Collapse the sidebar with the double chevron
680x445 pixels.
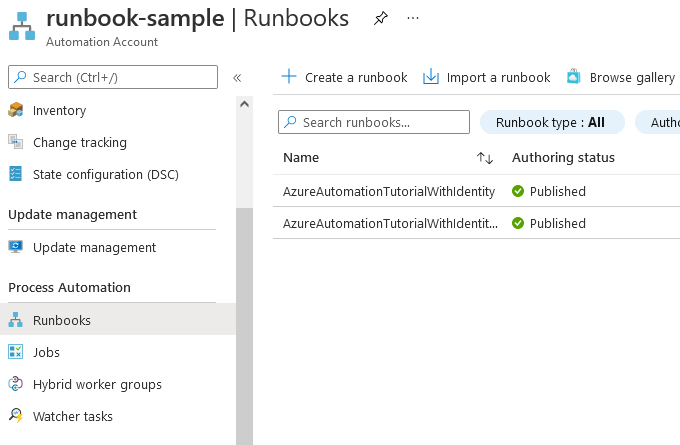click(x=237, y=78)
